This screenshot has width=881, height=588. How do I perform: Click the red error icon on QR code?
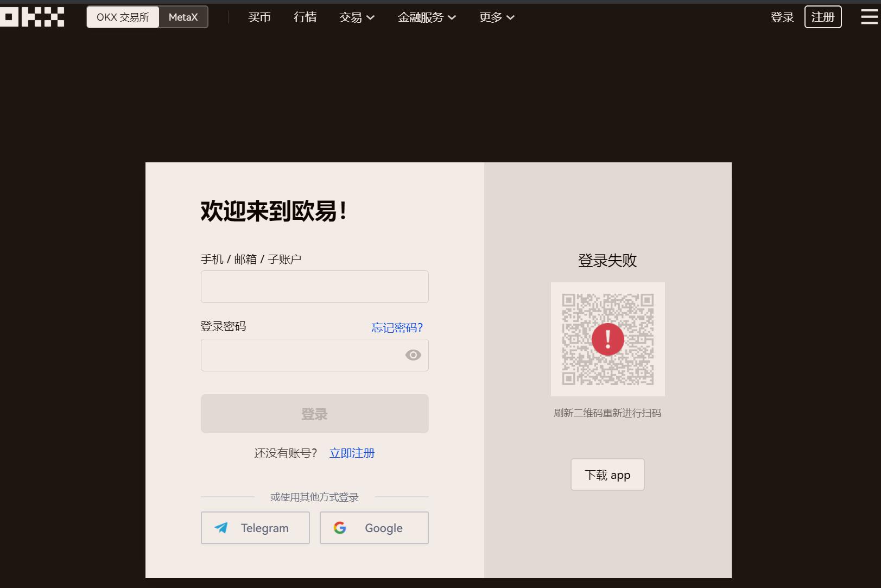coord(607,339)
